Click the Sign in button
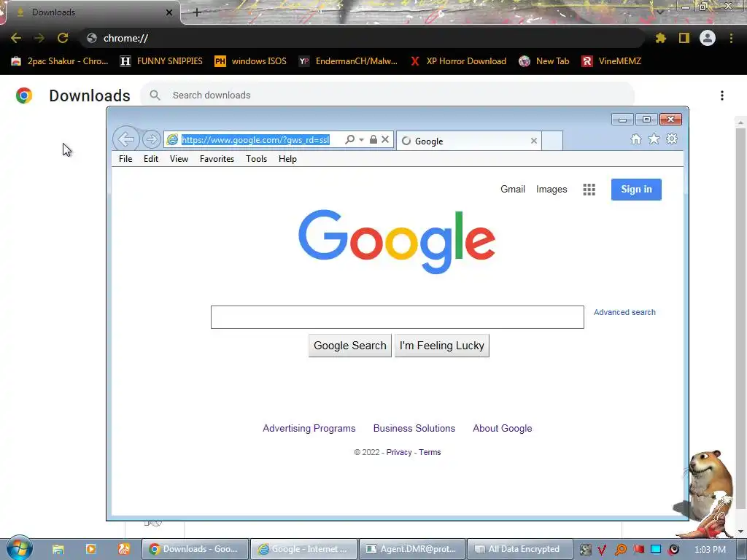 (636, 190)
